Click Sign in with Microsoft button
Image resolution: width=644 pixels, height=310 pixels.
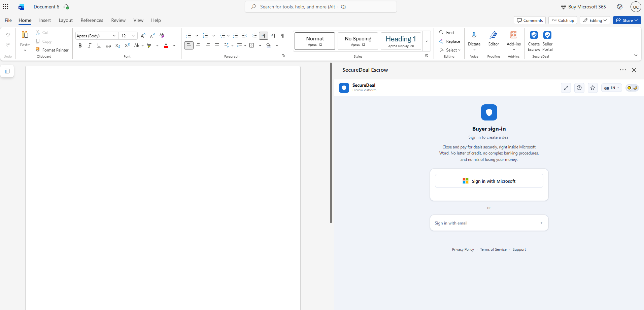[489, 181]
